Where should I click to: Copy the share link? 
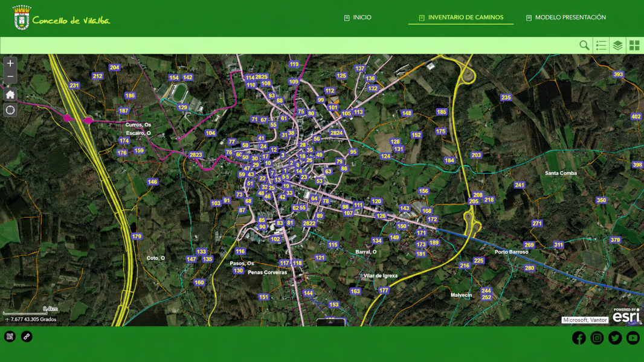tap(27, 337)
